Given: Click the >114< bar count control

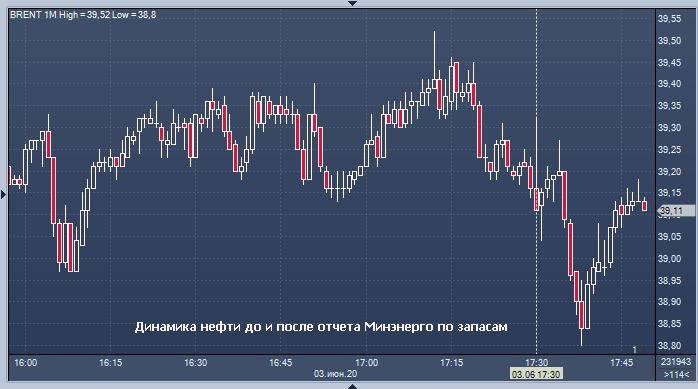Looking at the screenshot, I should [676, 374].
